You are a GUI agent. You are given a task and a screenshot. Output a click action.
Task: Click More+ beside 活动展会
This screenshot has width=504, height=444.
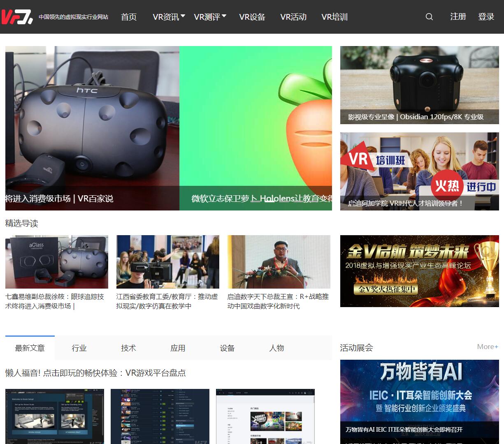point(488,347)
